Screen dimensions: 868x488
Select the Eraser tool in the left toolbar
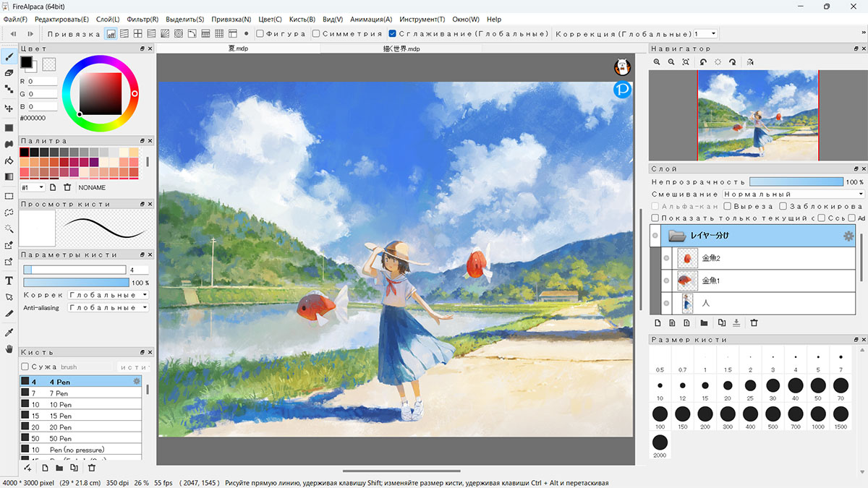(x=9, y=73)
